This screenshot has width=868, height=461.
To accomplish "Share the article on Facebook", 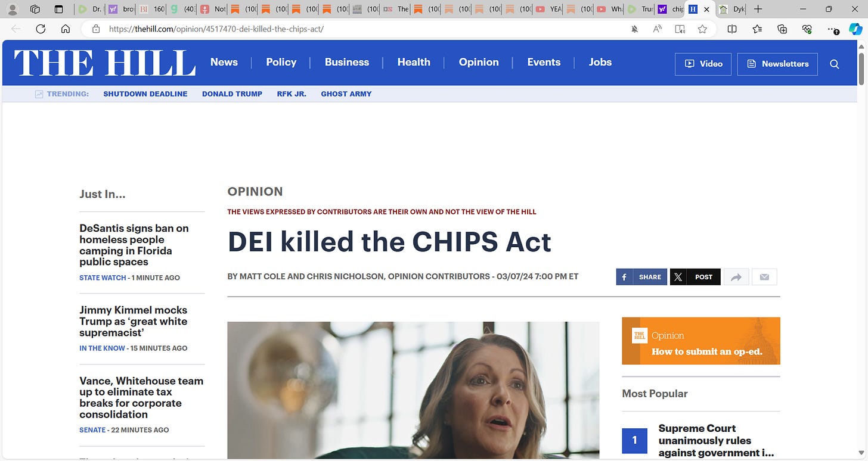I will click(641, 277).
